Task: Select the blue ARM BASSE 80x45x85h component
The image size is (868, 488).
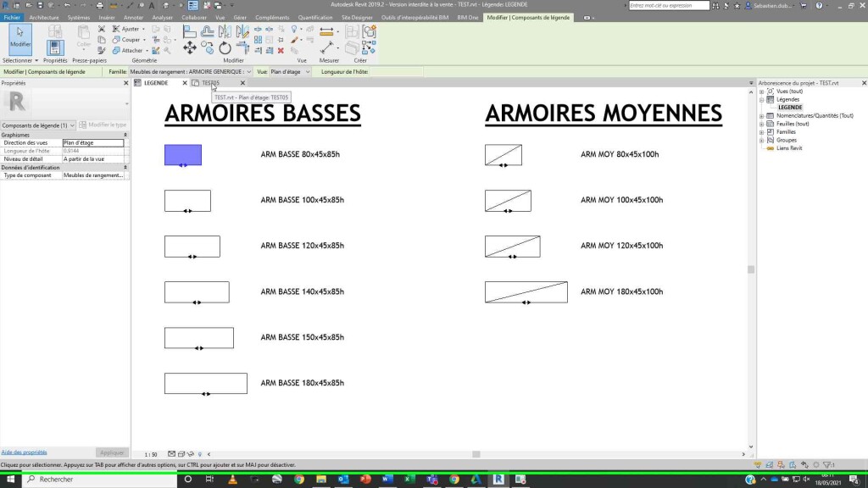Action: click(x=183, y=155)
